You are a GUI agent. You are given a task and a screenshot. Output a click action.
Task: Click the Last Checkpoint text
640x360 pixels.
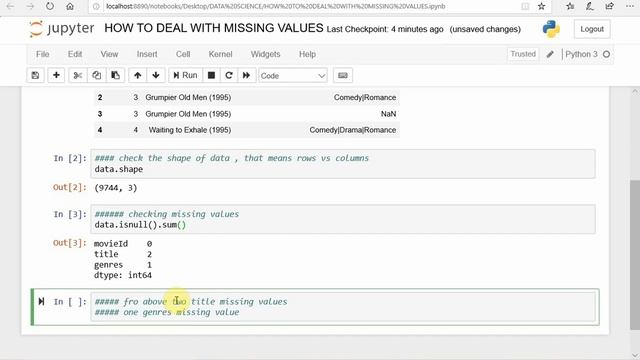coord(385,29)
